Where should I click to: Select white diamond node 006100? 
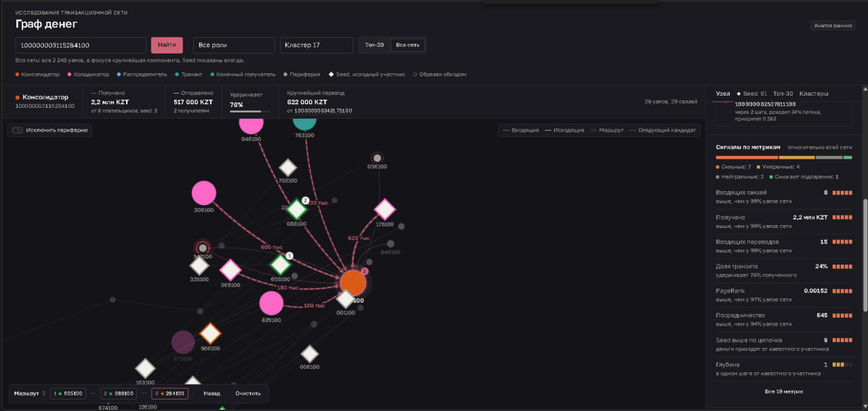pyautogui.click(x=310, y=354)
